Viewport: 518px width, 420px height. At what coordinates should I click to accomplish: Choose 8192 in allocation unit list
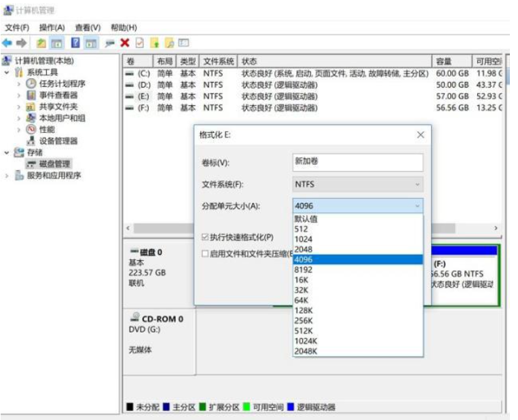pos(303,269)
